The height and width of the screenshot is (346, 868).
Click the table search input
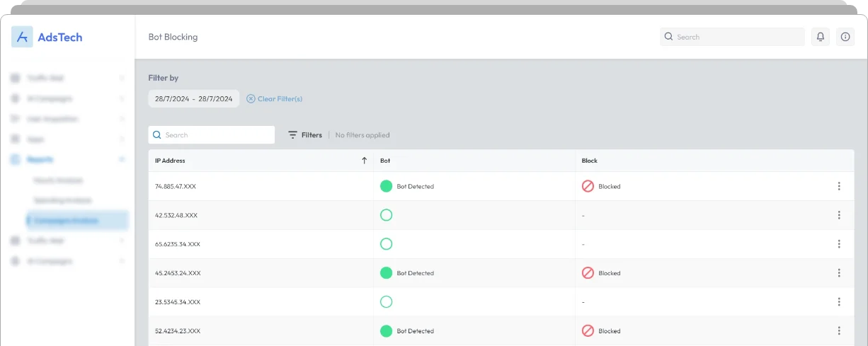point(212,135)
